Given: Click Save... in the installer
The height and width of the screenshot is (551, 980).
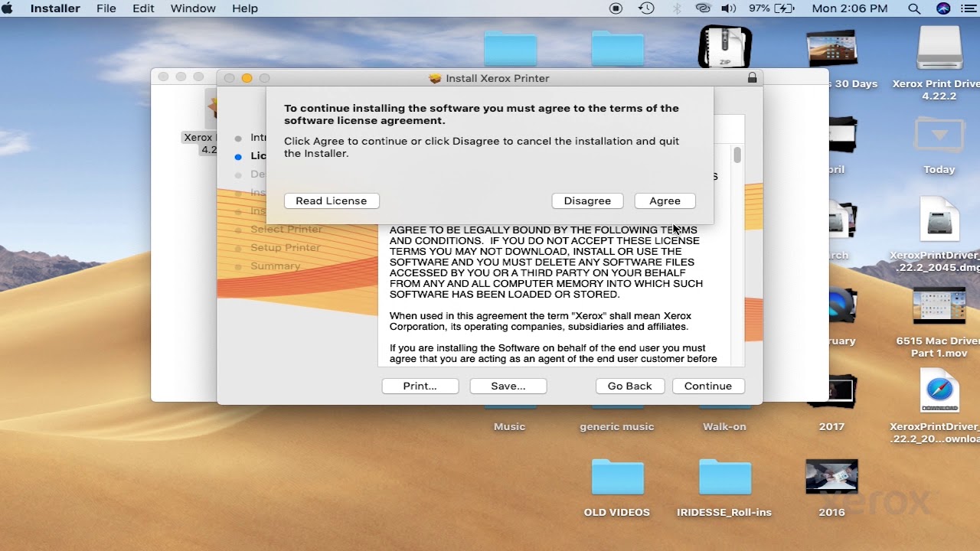Looking at the screenshot, I should click(x=508, y=386).
